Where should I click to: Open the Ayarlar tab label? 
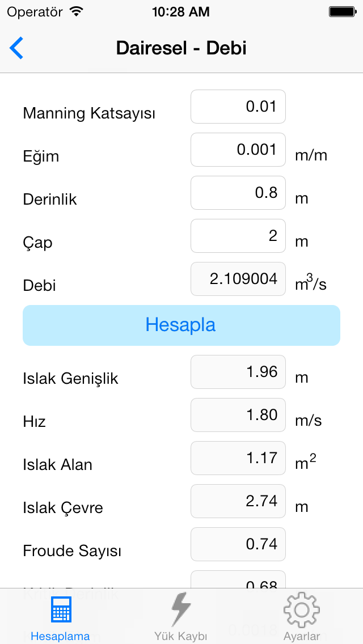(x=302, y=636)
